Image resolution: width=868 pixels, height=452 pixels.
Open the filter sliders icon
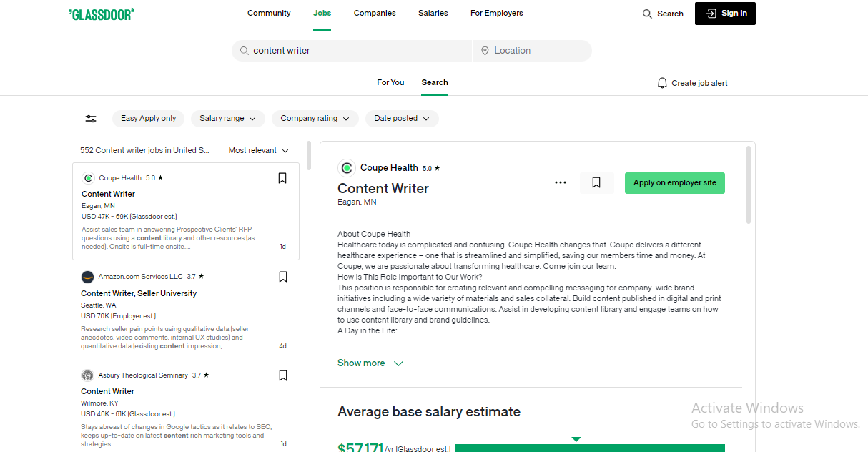click(x=91, y=119)
